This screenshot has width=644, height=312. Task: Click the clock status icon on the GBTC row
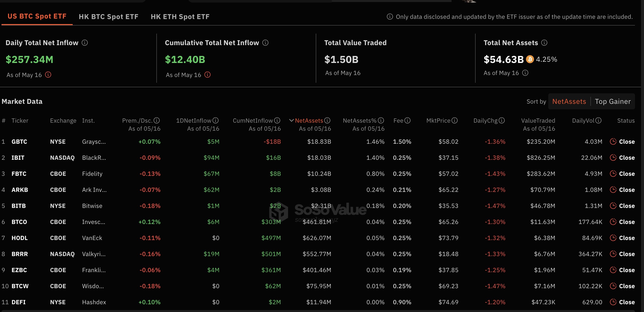[613, 141]
